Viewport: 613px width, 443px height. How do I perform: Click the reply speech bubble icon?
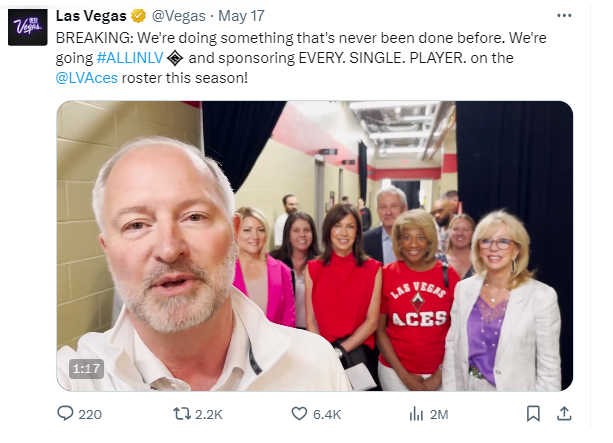[66, 413]
